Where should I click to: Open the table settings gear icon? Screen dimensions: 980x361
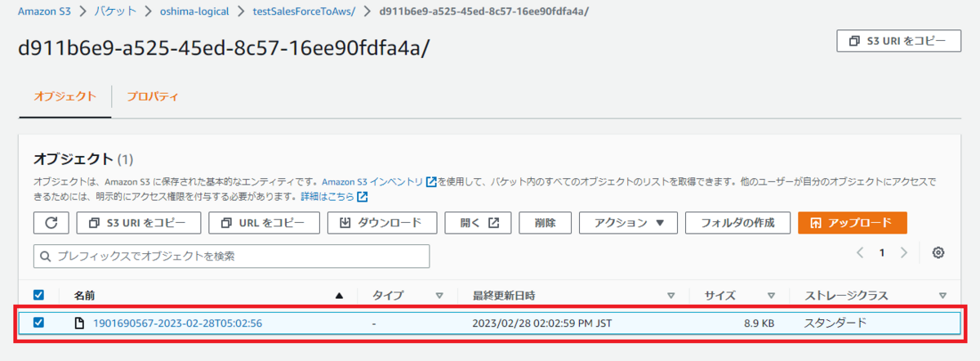coord(938,253)
